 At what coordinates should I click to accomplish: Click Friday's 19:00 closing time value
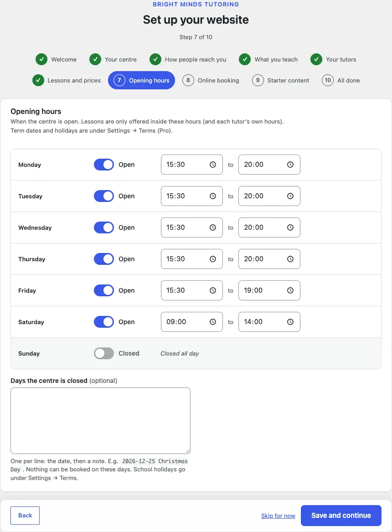point(253,290)
